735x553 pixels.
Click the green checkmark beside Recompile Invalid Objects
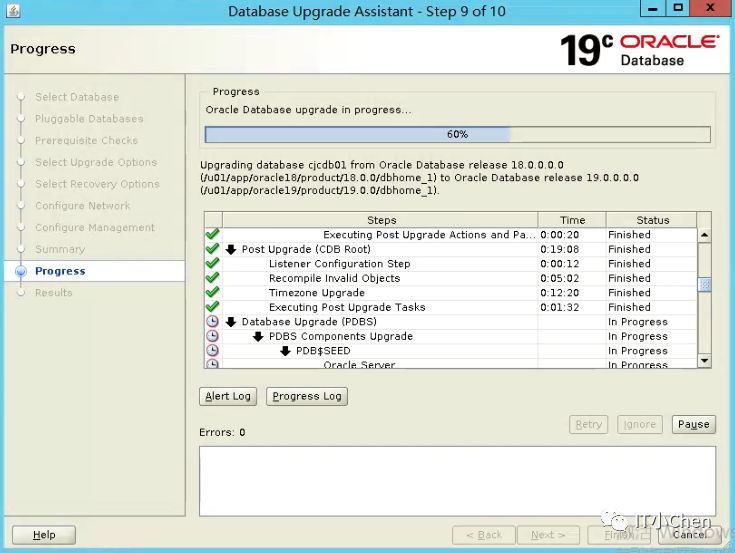click(x=212, y=278)
